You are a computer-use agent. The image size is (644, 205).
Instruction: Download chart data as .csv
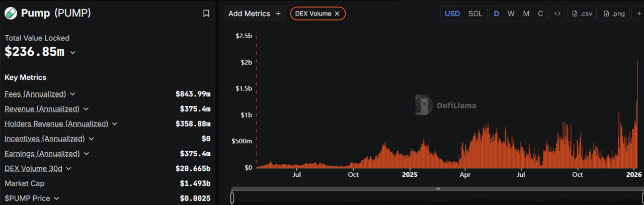click(582, 14)
